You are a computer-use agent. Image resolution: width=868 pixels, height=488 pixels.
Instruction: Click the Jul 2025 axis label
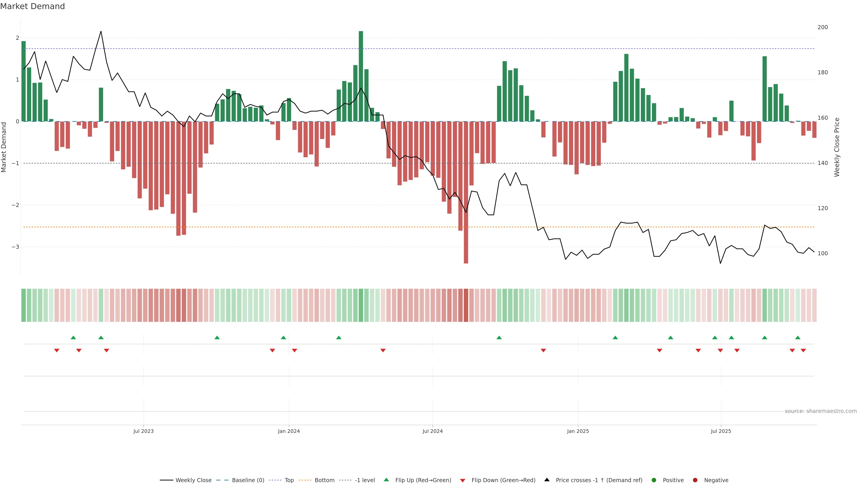point(721,432)
